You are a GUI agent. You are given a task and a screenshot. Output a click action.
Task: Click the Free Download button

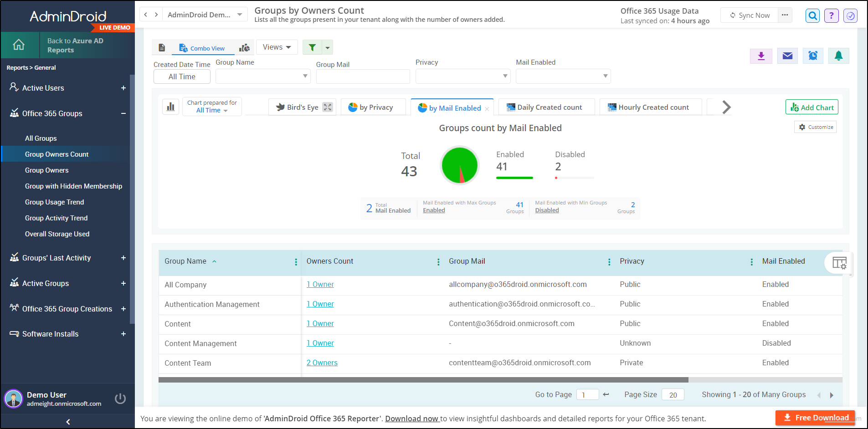click(815, 418)
